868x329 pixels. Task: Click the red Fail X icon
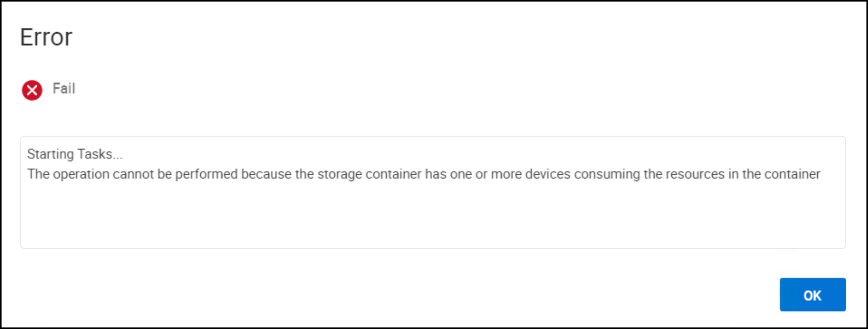coord(32,91)
